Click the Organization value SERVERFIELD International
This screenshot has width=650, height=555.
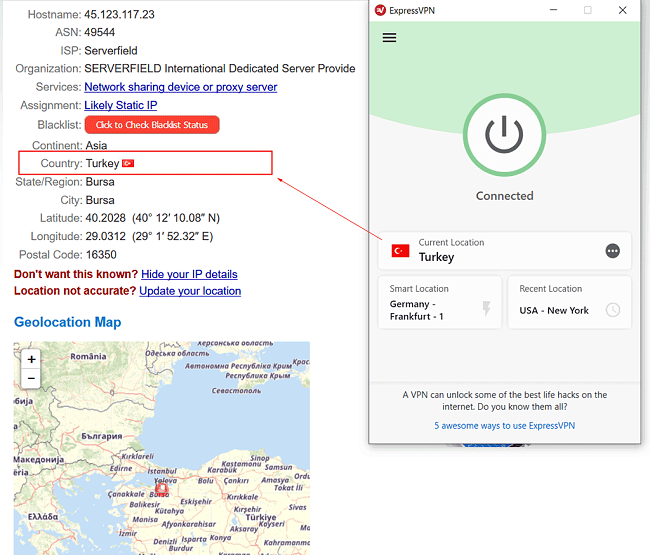click(220, 68)
